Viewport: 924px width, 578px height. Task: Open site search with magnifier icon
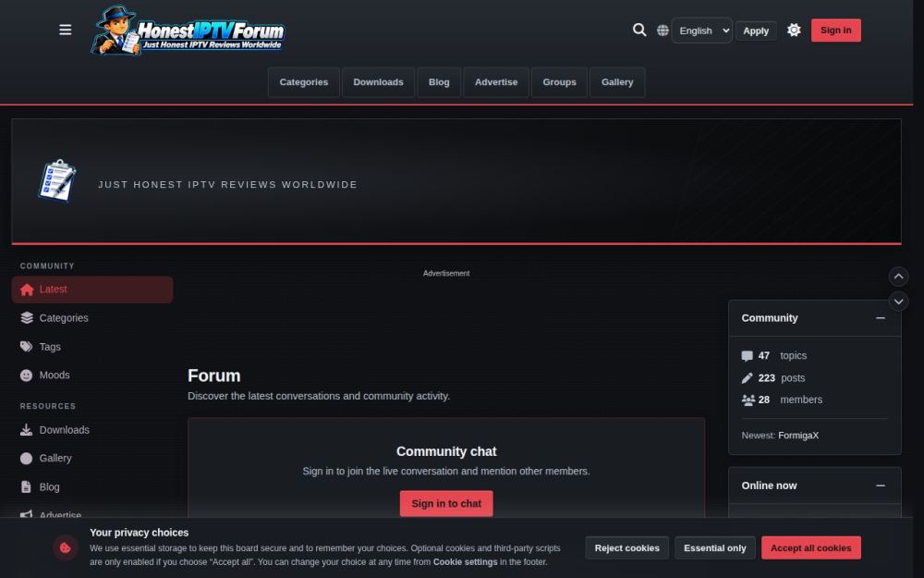tap(639, 31)
